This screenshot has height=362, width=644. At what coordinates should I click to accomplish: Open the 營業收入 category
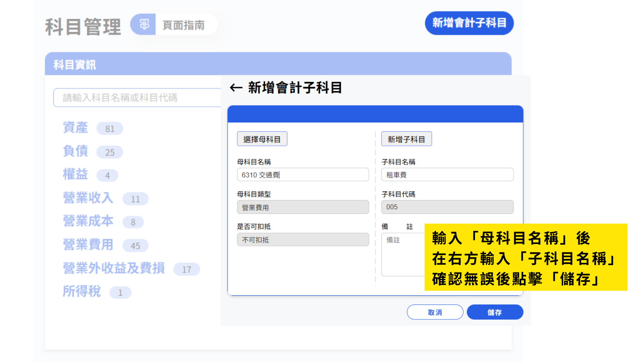coord(88,198)
